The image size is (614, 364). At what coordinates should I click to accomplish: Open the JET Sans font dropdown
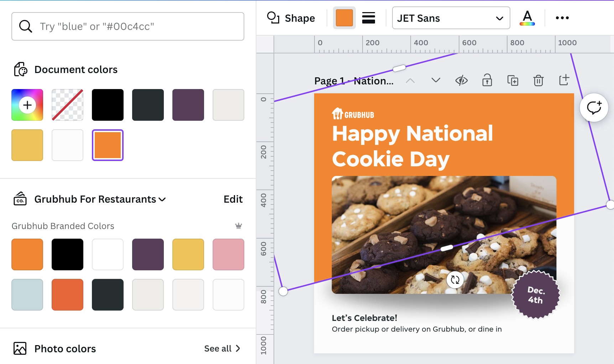click(x=451, y=18)
